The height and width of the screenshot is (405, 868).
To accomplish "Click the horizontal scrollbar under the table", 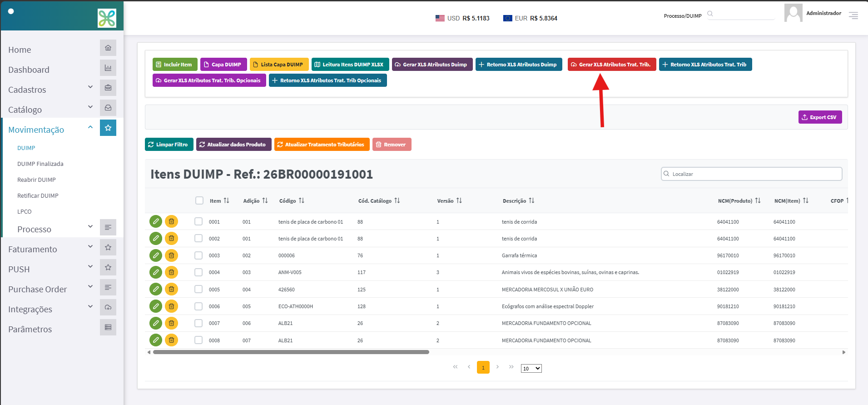I will 291,352.
